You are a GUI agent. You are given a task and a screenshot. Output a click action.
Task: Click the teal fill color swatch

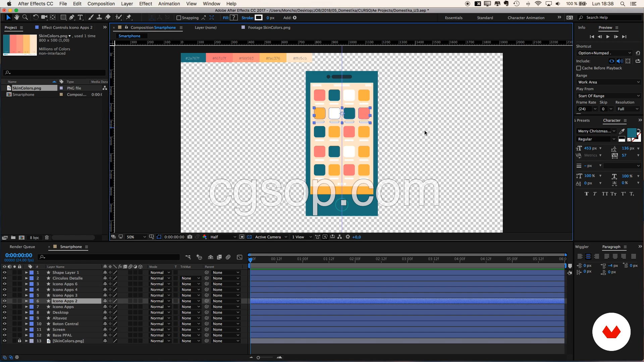[631, 132]
